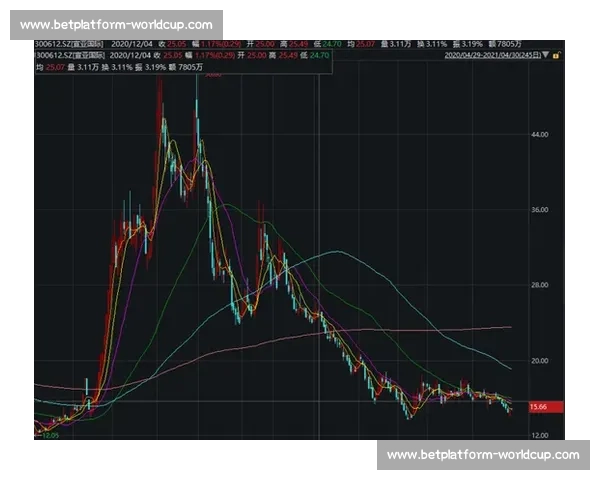Click the 7805万 amount value in tooltip box
The image size is (600, 480).
(190, 67)
